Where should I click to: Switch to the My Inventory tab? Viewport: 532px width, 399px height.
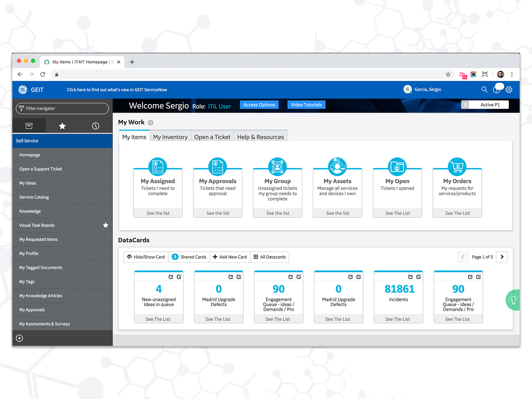coord(170,137)
